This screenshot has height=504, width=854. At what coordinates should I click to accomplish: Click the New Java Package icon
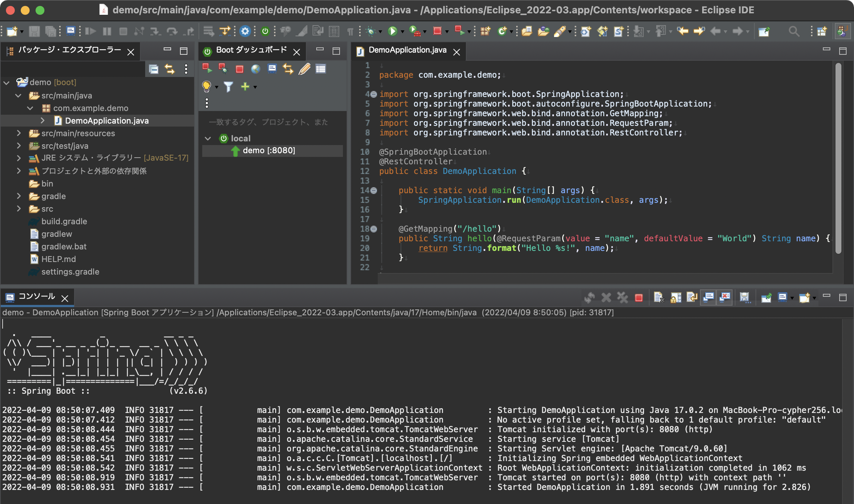[485, 31]
